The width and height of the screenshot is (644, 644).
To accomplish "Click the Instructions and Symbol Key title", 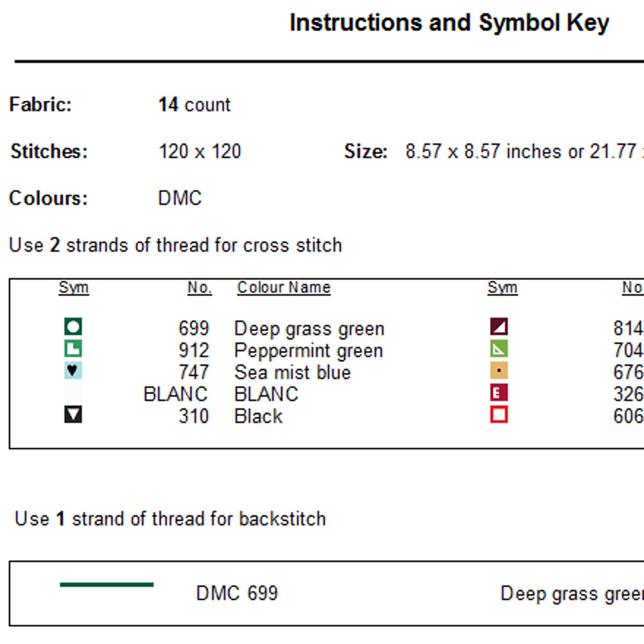I will 449,23.
